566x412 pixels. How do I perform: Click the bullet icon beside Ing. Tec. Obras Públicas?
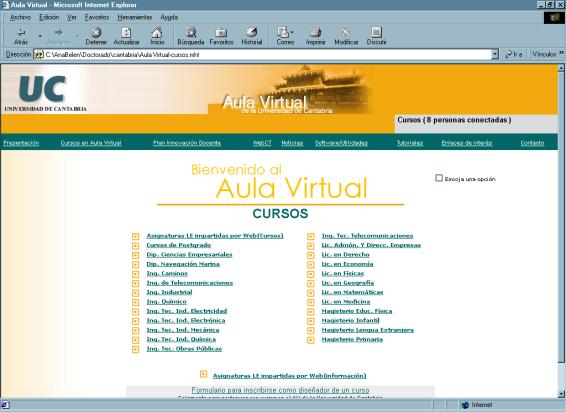coord(135,349)
